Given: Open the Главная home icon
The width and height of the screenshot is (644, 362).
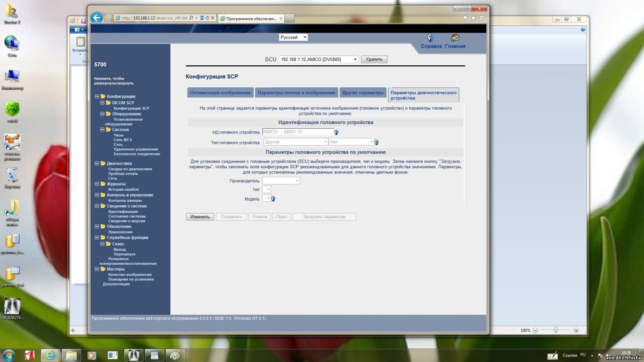Looking at the screenshot, I should (455, 38).
